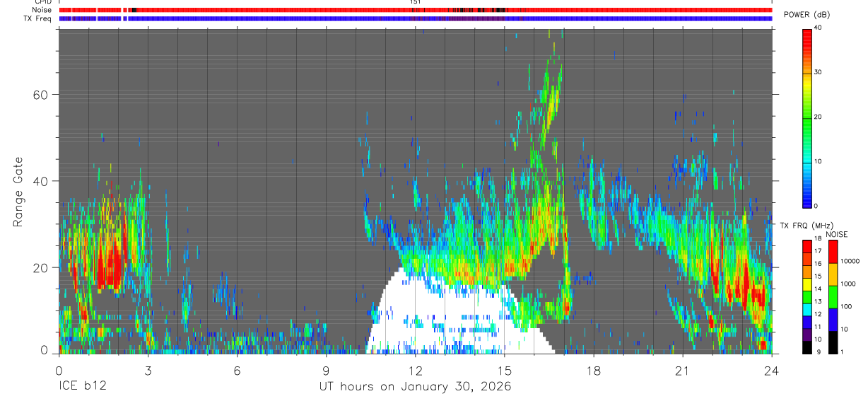Select hour 18 on UT time axis
The image size is (868, 401).
click(x=593, y=370)
